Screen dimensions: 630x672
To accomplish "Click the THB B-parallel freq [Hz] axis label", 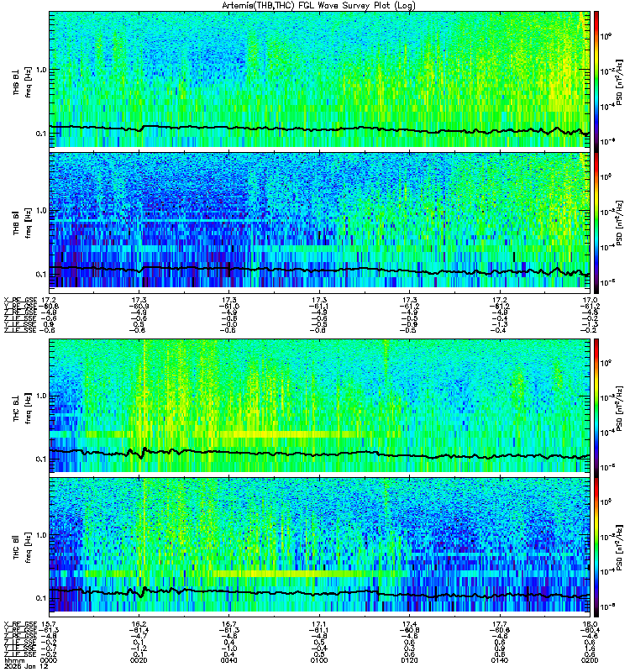I will tap(29, 223).
